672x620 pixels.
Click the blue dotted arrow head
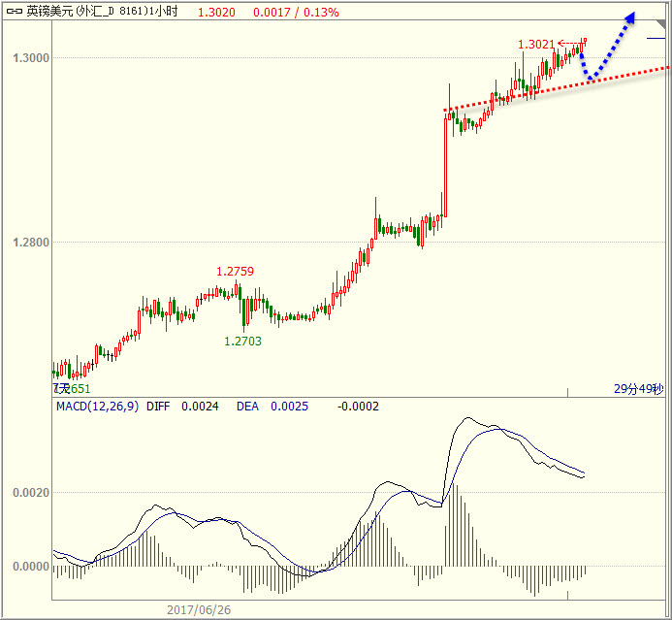click(x=628, y=19)
